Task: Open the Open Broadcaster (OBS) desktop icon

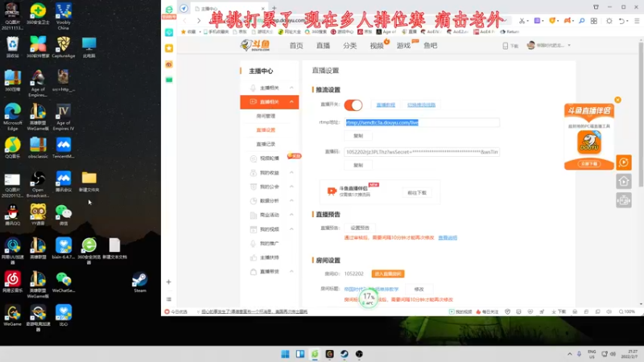Action: click(x=38, y=184)
